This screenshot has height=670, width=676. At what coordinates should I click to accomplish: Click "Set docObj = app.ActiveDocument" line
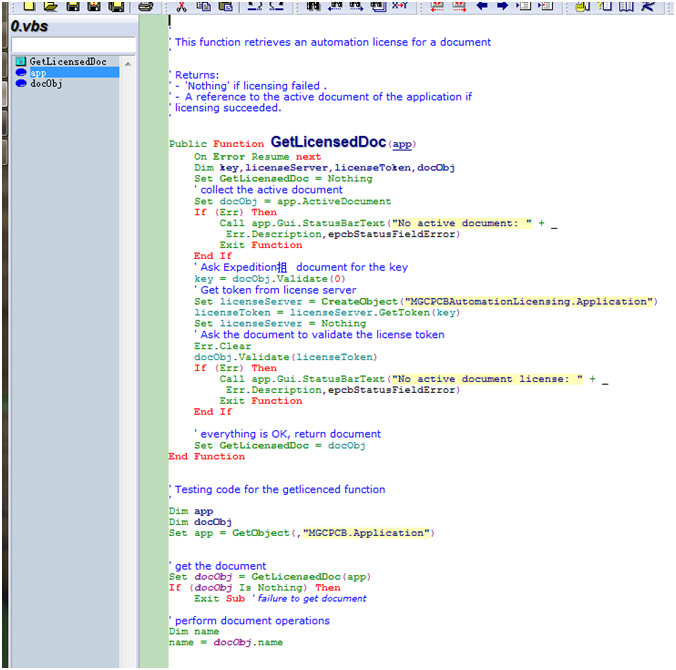pos(292,201)
